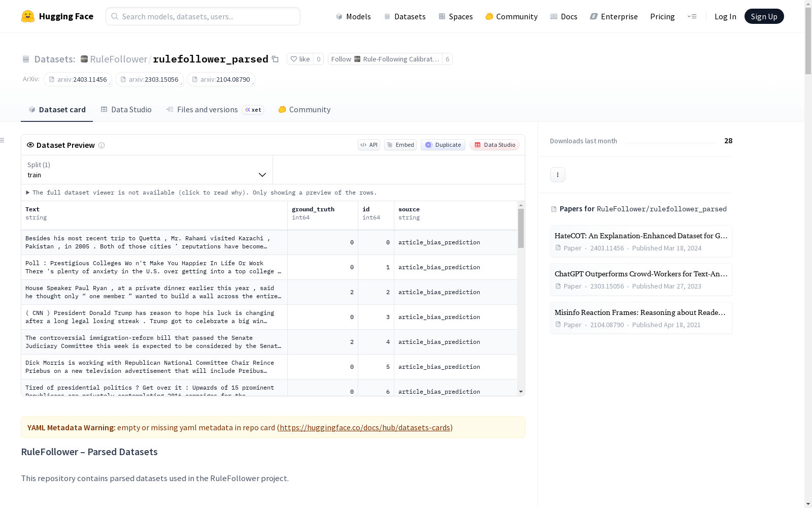Click the dataset preview table scrollbar thumb
Screen dimensions: 812x508
521,228
